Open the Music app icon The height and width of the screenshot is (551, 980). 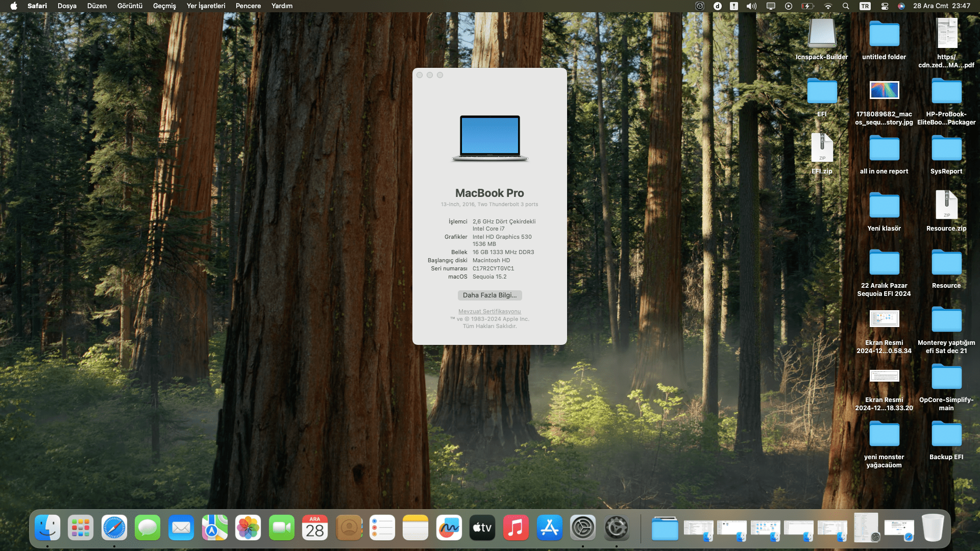click(516, 528)
